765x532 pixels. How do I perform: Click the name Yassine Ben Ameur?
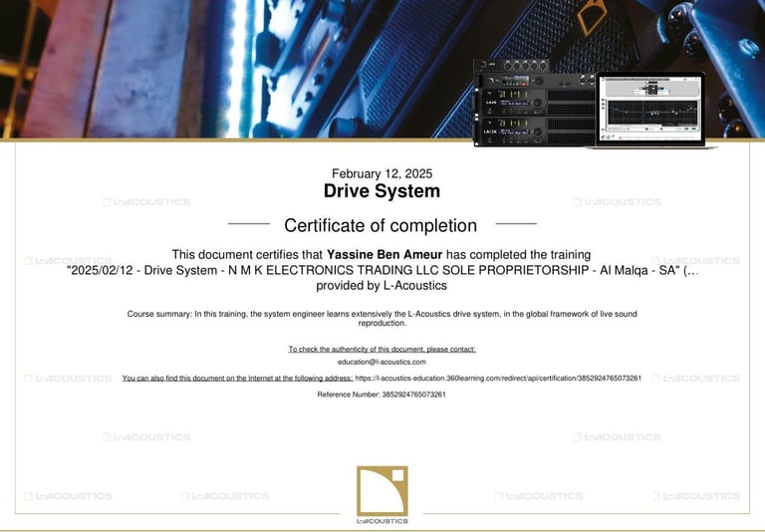384,255
